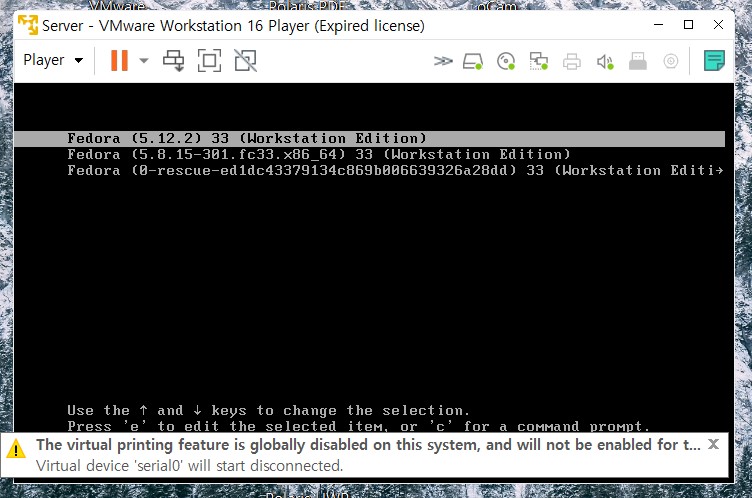Image resolution: width=752 pixels, height=498 pixels.
Task: Click the printer device icon
Action: [572, 61]
